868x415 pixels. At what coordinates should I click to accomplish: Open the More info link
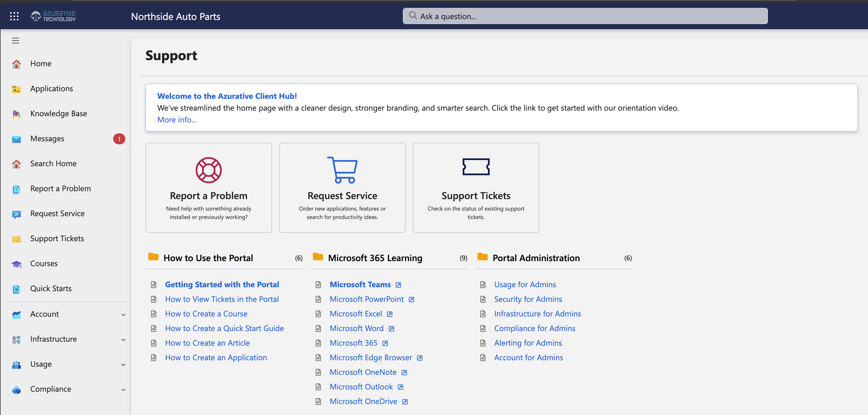(177, 120)
